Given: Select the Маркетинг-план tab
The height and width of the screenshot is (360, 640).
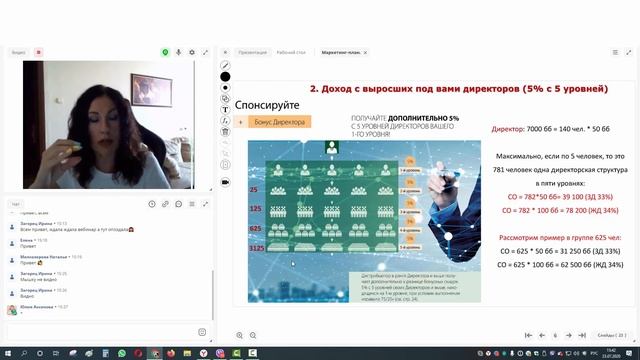Looking at the screenshot, I should (341, 52).
